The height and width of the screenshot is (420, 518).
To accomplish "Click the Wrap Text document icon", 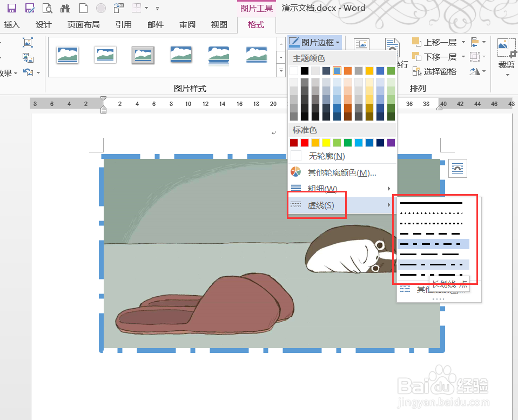I will pyautogui.click(x=392, y=45).
